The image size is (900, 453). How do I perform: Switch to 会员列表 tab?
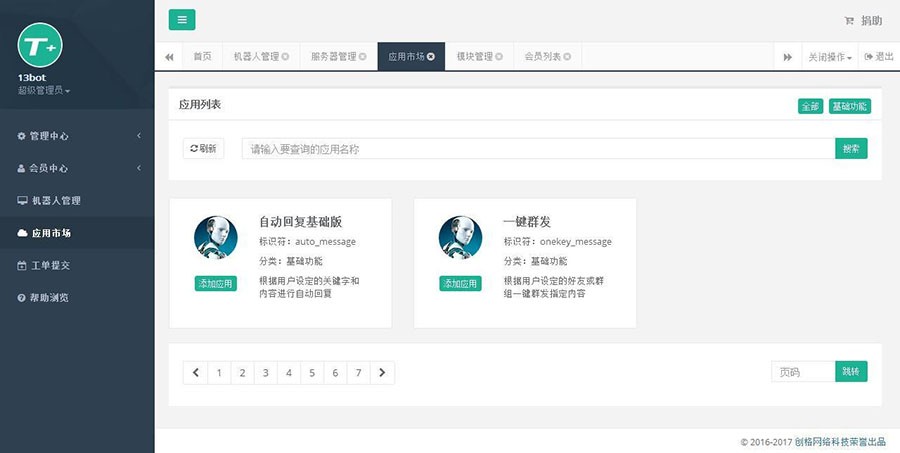tap(542, 56)
